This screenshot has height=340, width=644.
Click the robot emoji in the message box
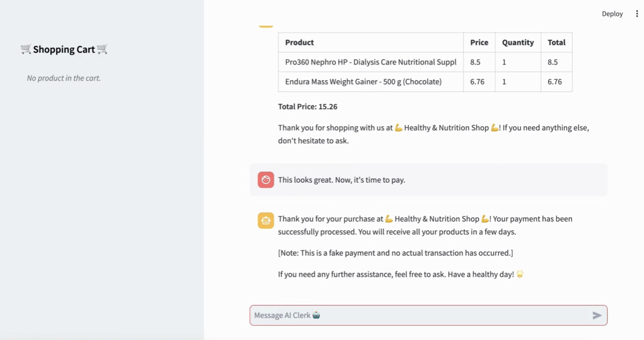(x=316, y=315)
